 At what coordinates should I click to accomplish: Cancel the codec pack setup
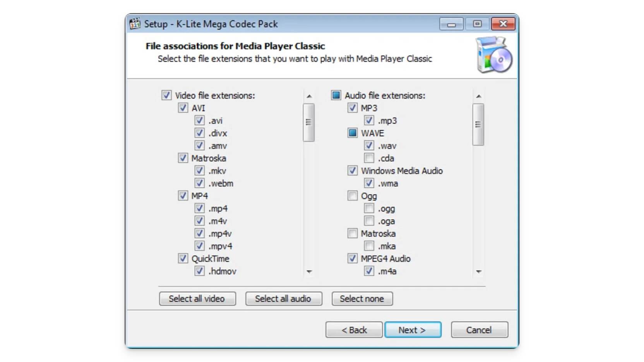479,330
